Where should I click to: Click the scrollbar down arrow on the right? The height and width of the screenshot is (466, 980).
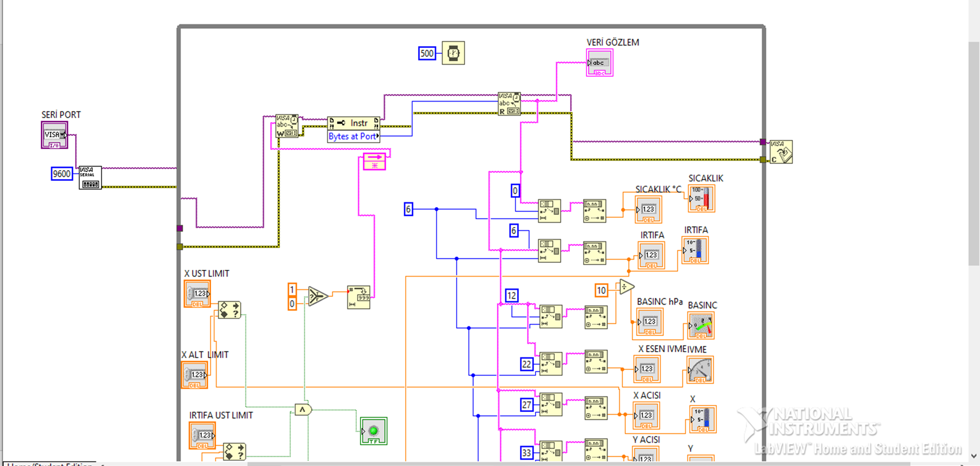(x=974, y=456)
